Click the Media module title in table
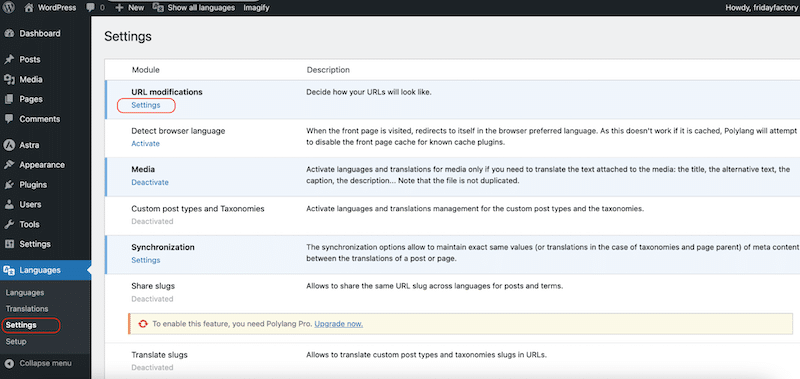Screen dimensions: 800x379 (x=143, y=169)
